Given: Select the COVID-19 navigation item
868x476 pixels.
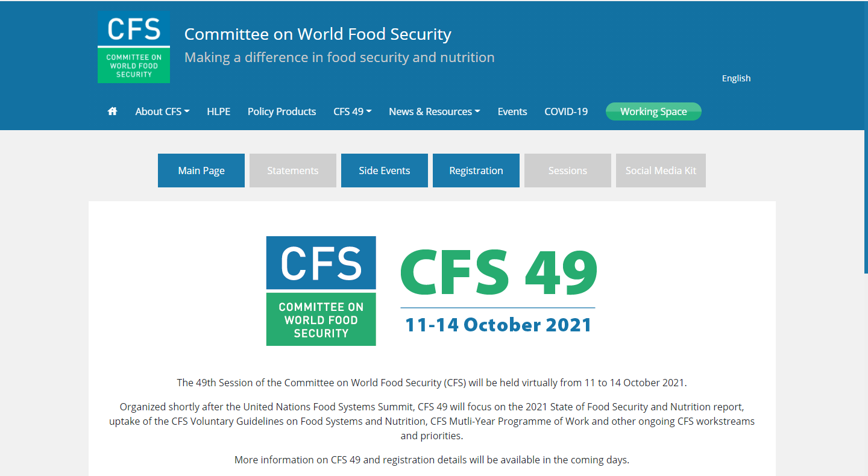Looking at the screenshot, I should pos(566,111).
